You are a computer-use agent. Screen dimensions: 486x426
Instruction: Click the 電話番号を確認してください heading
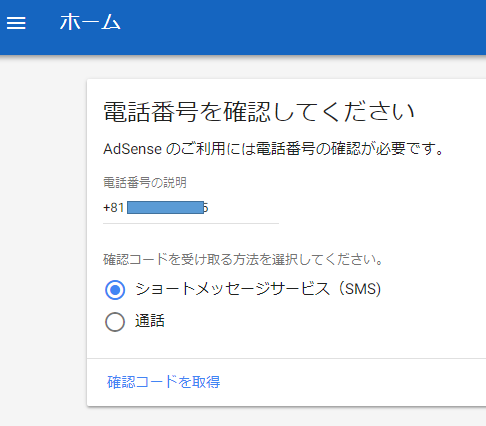259,112
